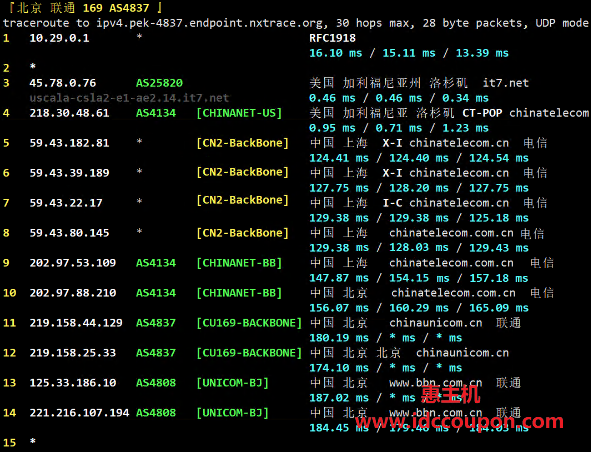Click AS4808 on hop 14
The width and height of the screenshot is (591, 452).
(x=156, y=413)
